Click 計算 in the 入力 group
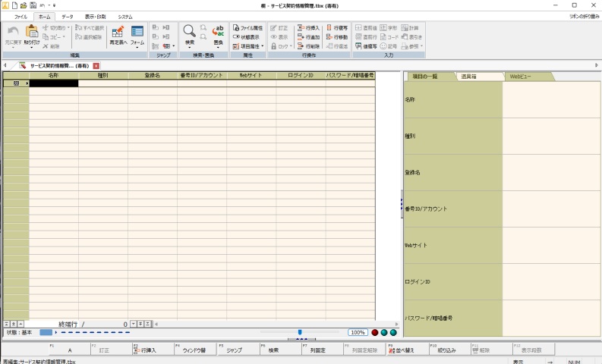The image size is (602, 364). (410, 27)
